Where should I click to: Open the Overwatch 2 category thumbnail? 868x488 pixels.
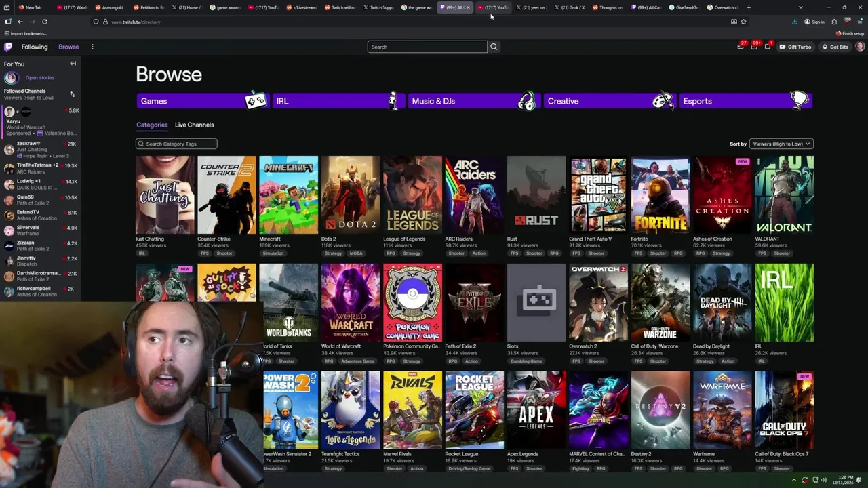598,302
